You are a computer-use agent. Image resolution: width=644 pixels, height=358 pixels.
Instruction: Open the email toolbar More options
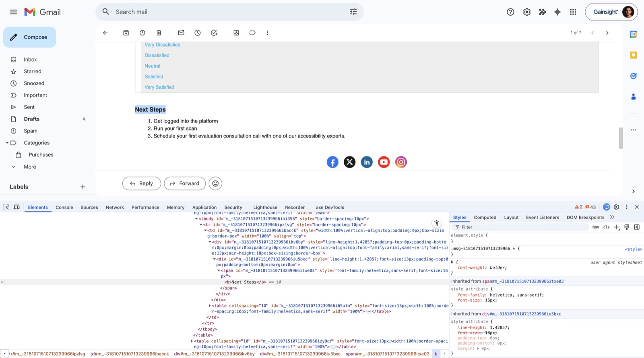pos(268,33)
